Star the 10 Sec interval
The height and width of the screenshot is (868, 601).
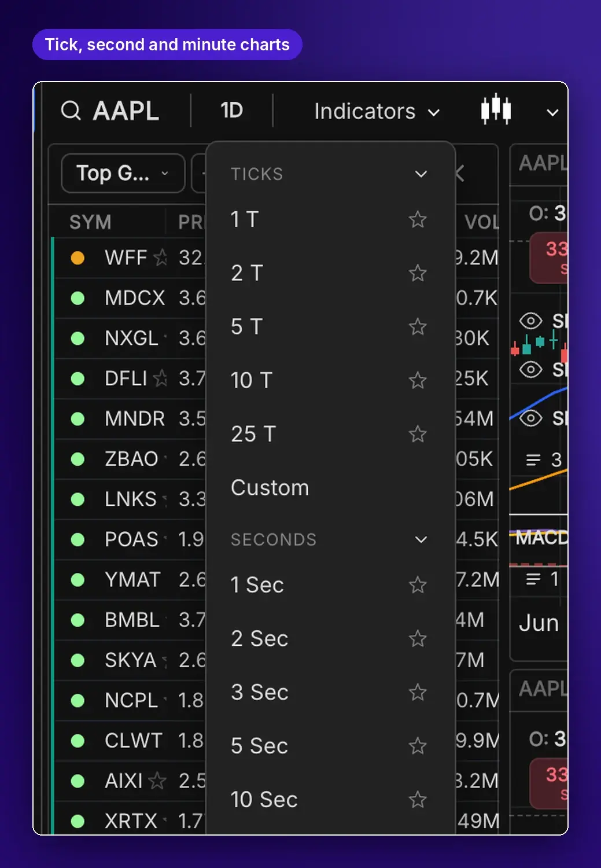418,800
